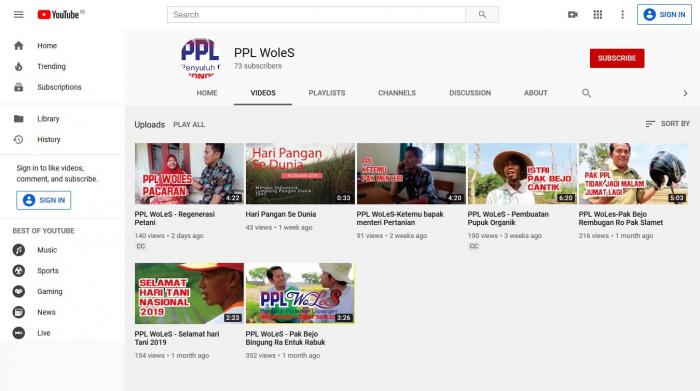Click the 140 views 2 days ago text
Screen dimensions: 700x391
pos(169,236)
